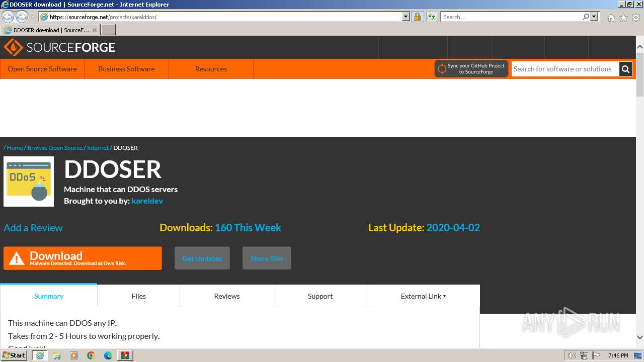
Task: Click the network tray icon
Action: pos(584,355)
